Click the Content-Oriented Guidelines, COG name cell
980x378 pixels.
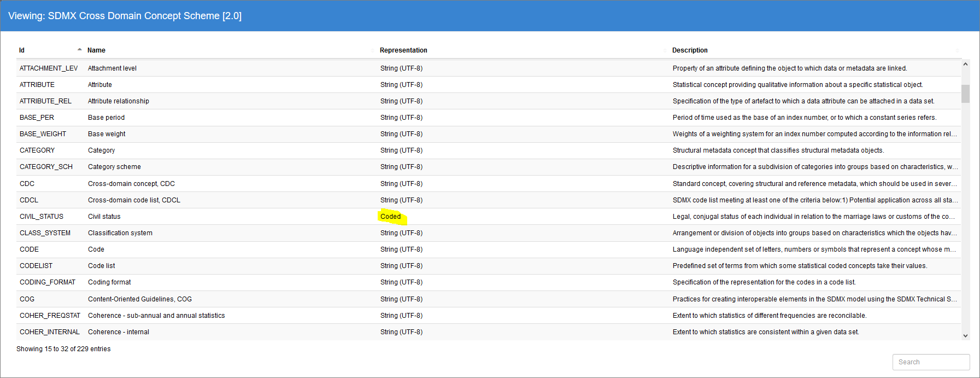point(140,299)
